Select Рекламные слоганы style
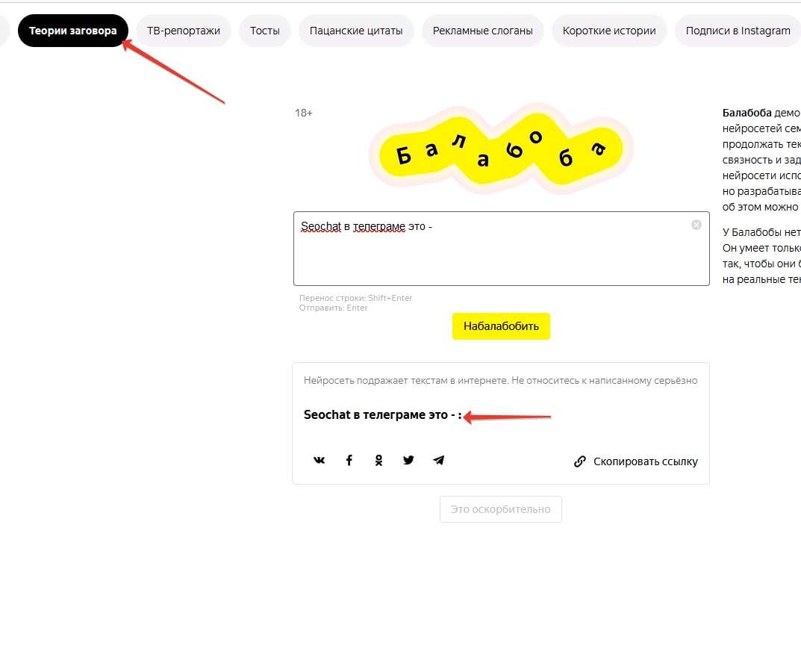The image size is (801, 672). click(483, 31)
